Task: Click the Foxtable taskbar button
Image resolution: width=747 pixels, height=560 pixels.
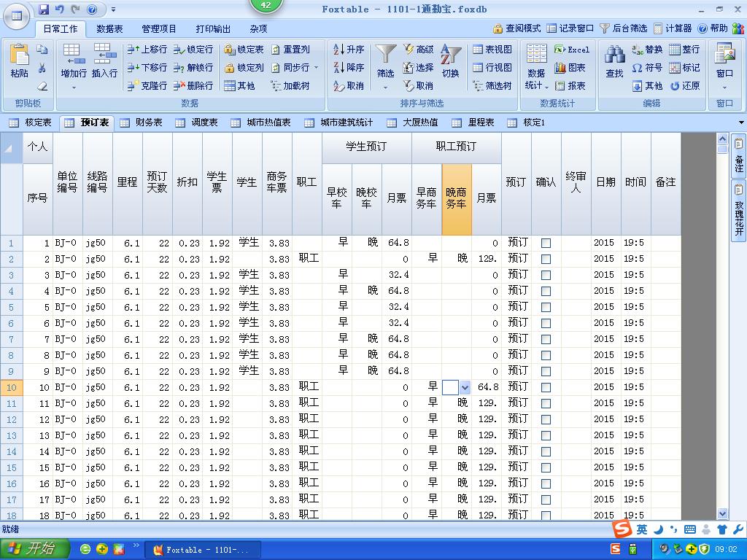Action: 202,550
